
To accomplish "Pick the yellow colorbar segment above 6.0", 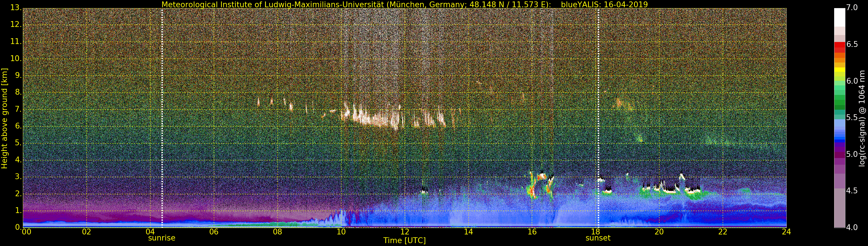I will pyautogui.click(x=839, y=70).
